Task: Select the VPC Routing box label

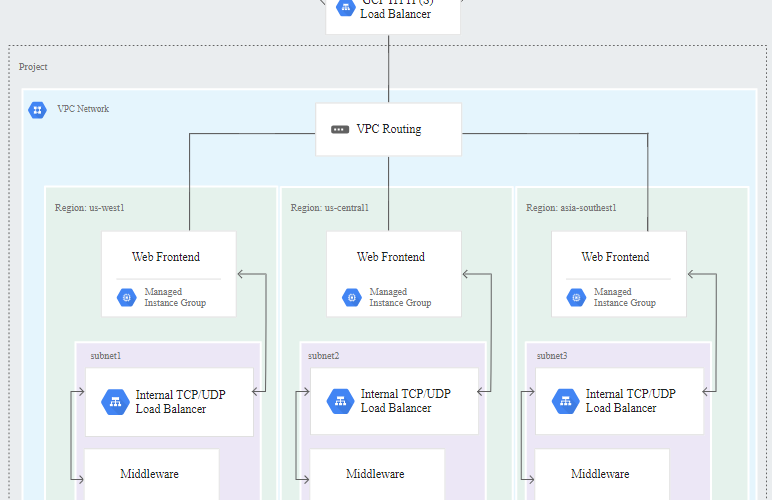Action: [x=389, y=129]
